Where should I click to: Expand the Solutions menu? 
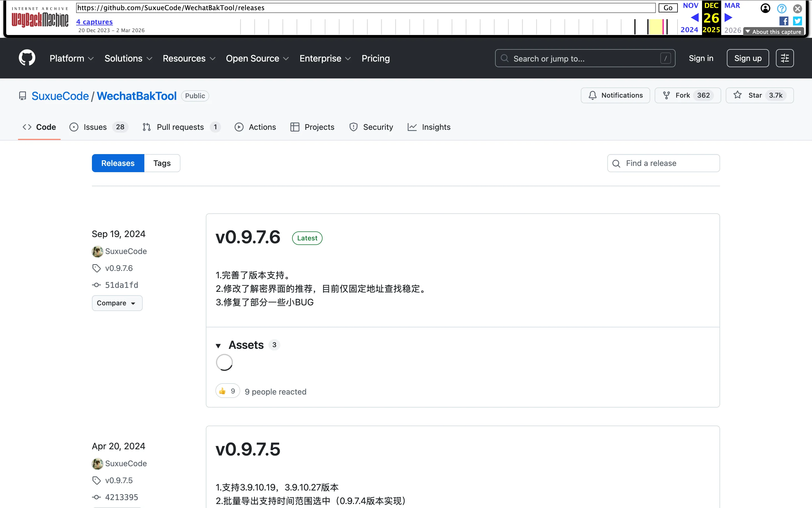click(x=129, y=58)
